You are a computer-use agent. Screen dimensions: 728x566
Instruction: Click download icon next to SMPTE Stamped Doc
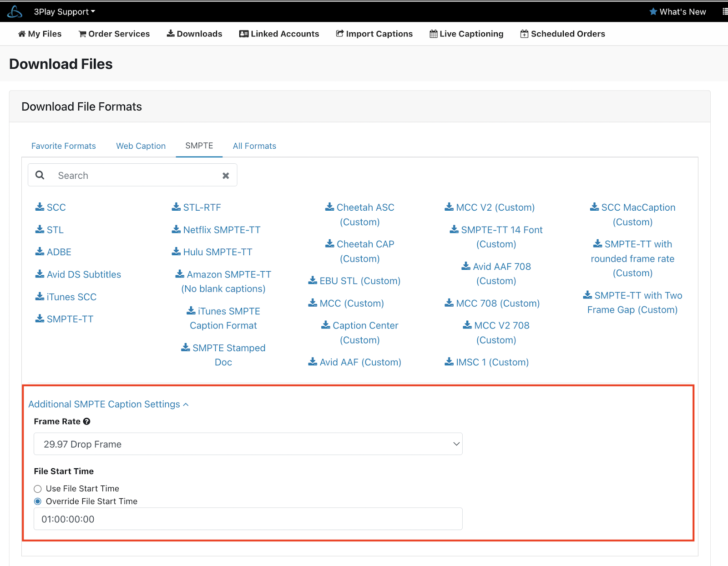(186, 348)
